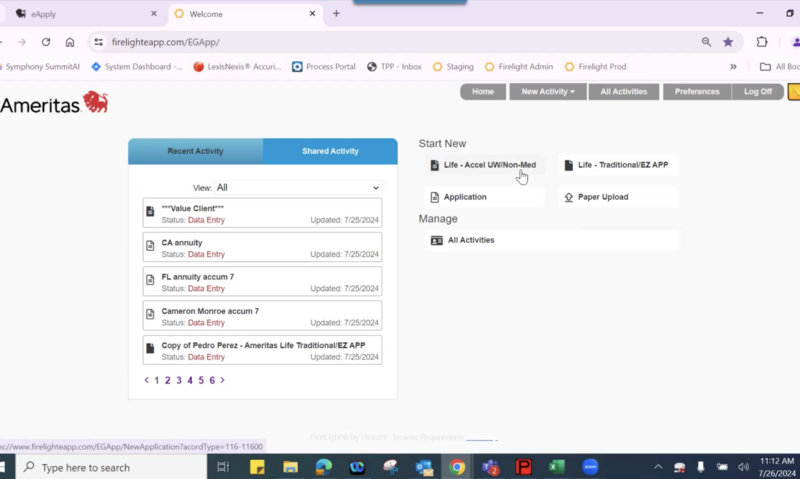Screen dimensions: 800x479
Task: Open Firelight Admin bookmark
Action: point(519,66)
